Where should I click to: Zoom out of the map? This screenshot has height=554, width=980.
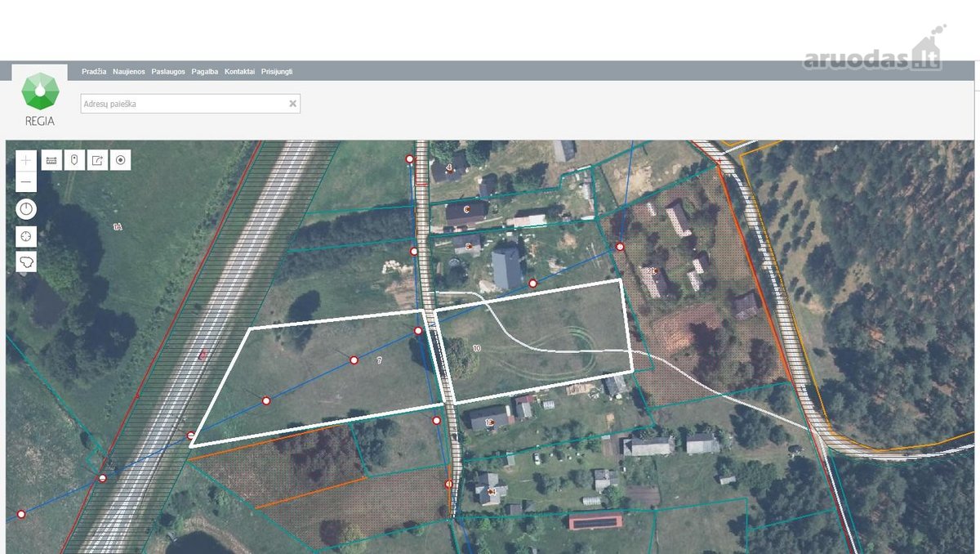coord(26,181)
